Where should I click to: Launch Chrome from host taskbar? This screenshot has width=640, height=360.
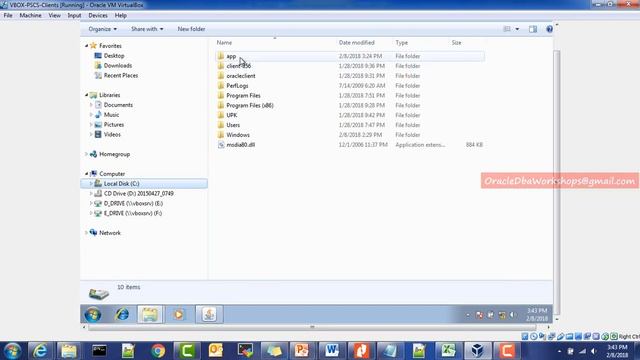pyautogui.click(x=158, y=351)
